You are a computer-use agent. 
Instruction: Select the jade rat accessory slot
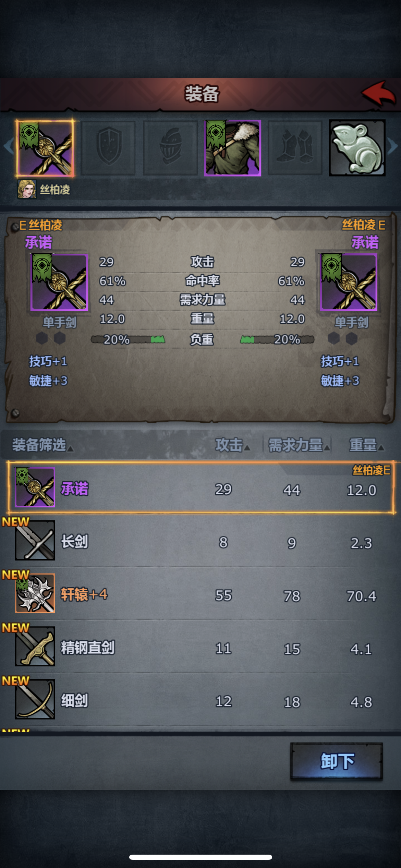pos(357,148)
